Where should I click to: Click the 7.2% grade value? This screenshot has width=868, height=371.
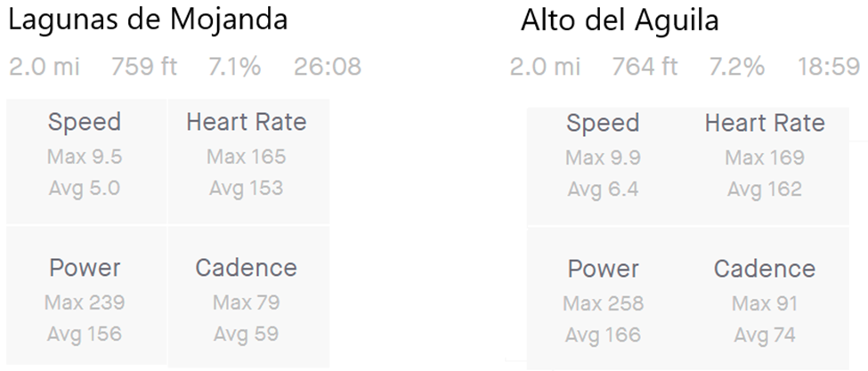(737, 67)
